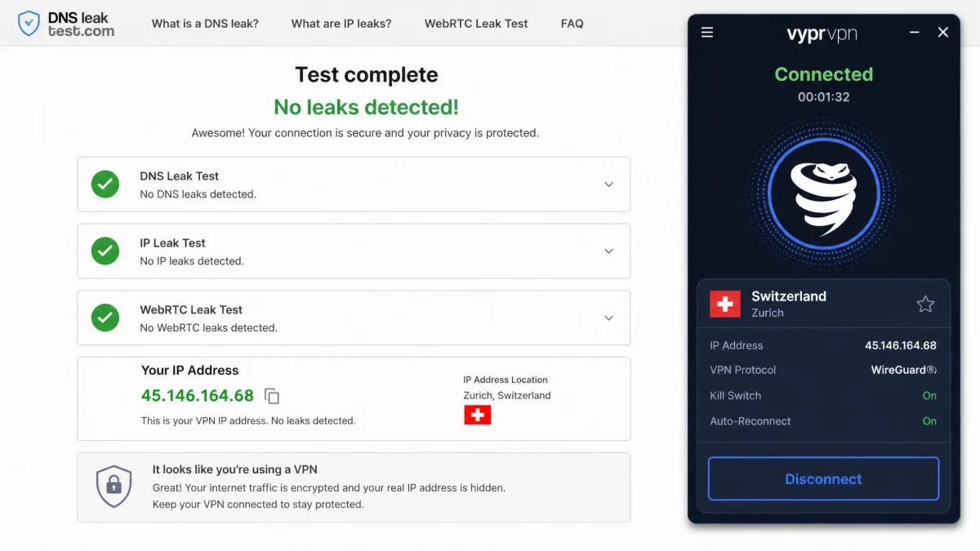The image size is (980, 551).
Task: Open the VyprVPN hamburger menu
Action: (x=707, y=33)
